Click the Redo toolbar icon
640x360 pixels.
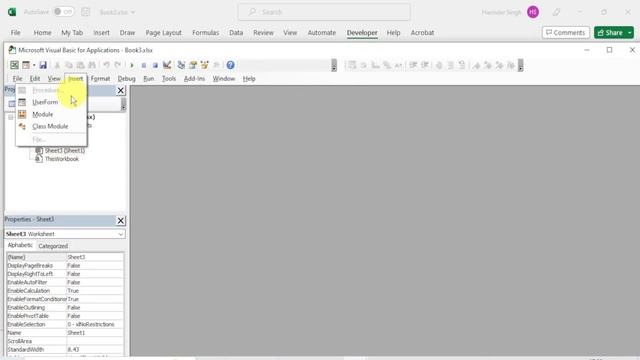[118, 65]
